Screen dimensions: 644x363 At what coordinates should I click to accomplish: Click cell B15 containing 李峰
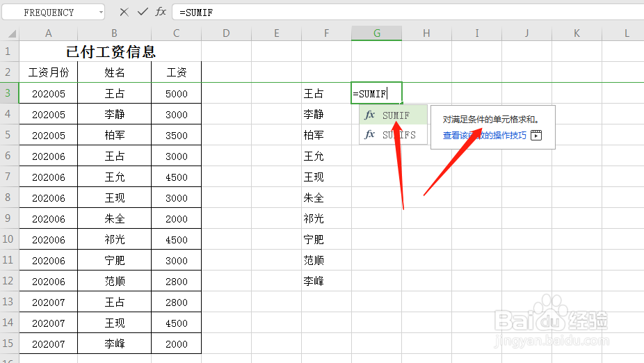click(x=114, y=344)
